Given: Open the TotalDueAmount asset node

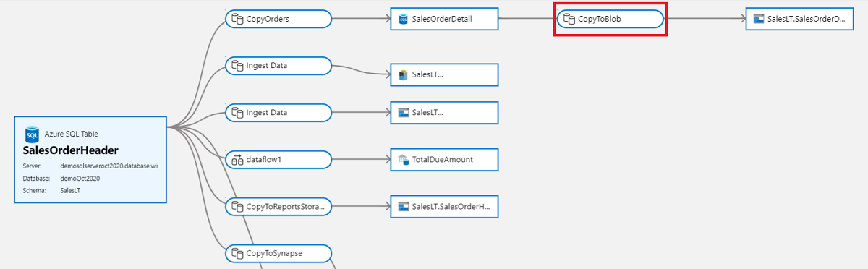Looking at the screenshot, I should (444, 160).
